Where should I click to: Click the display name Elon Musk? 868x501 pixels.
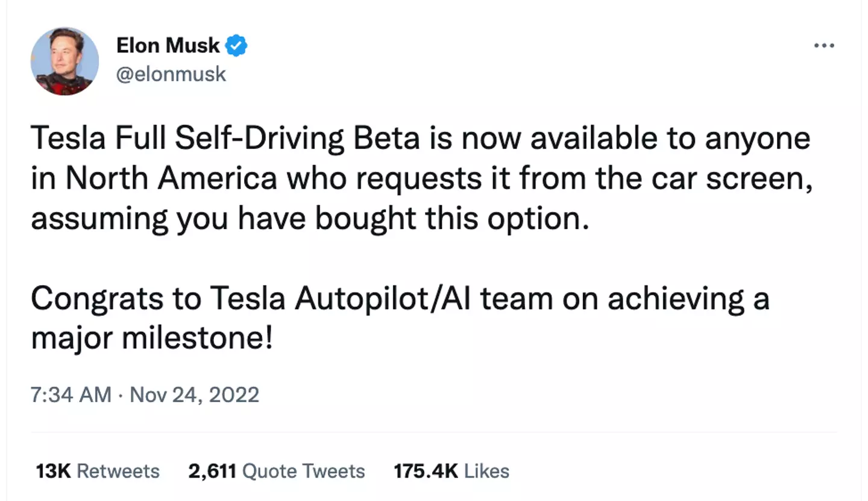coord(169,45)
